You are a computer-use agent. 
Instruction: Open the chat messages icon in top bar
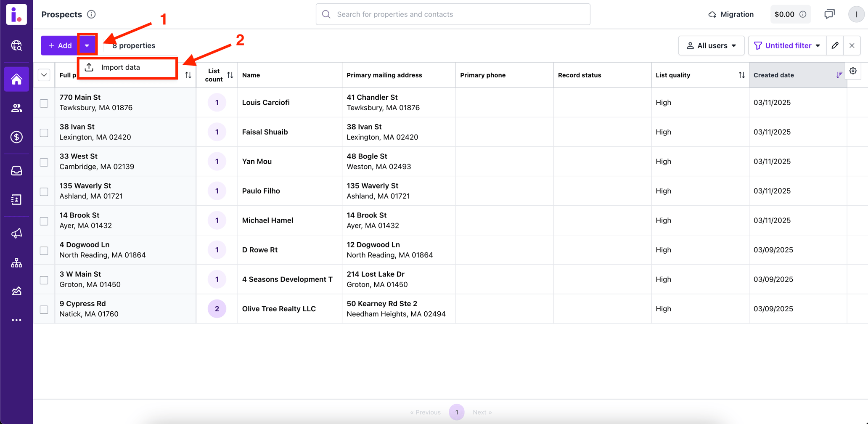tap(830, 14)
